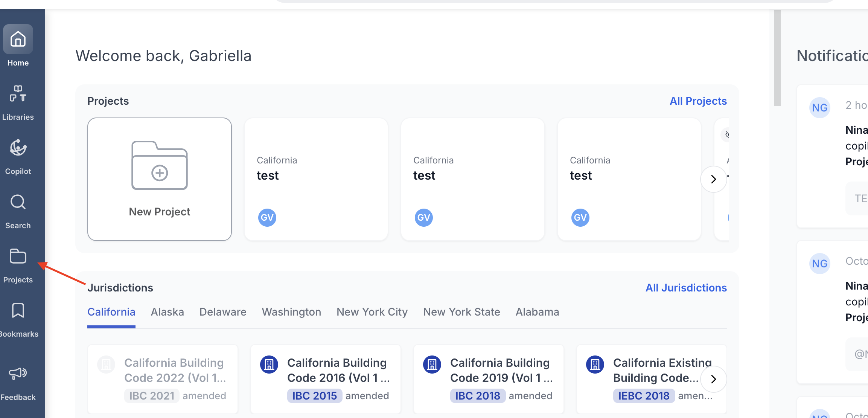Open the Search page icon

tap(18, 203)
